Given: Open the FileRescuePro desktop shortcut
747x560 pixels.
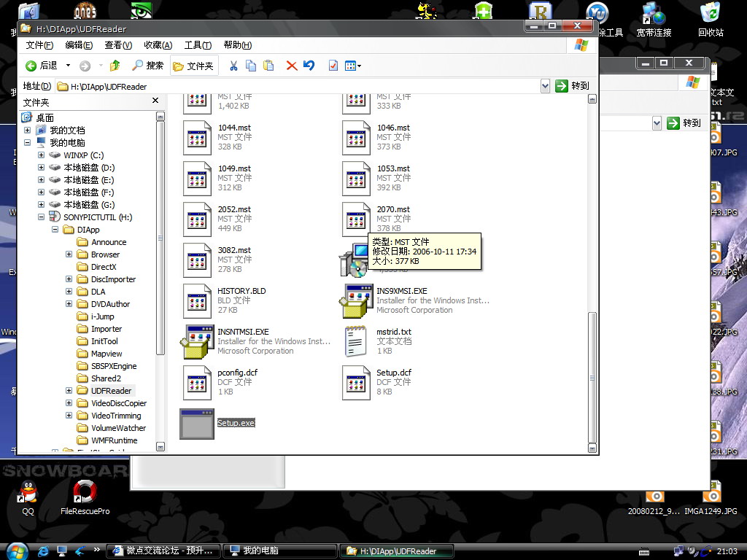Looking at the screenshot, I should [85, 497].
